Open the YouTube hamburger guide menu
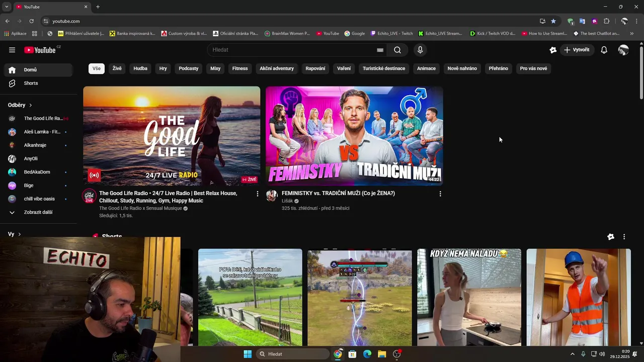 coord(12,50)
